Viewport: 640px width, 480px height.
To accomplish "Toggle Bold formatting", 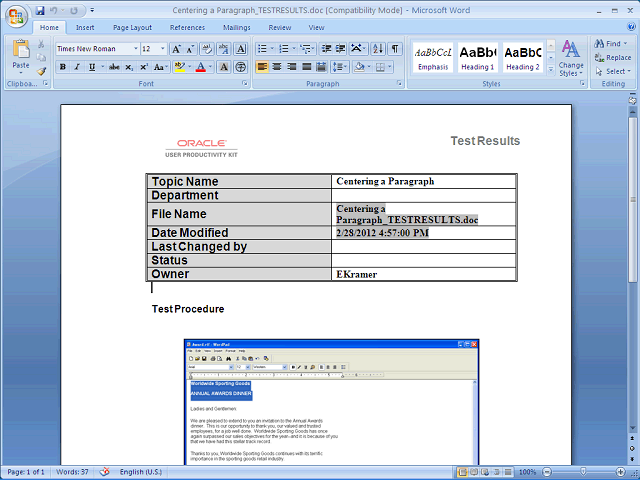I will point(63,67).
